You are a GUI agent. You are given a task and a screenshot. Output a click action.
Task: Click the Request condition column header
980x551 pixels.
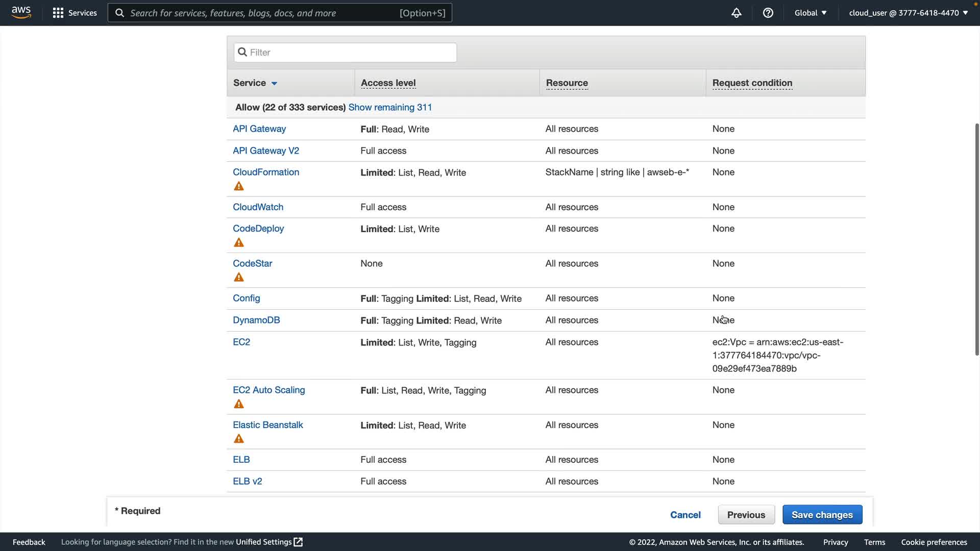(x=752, y=83)
